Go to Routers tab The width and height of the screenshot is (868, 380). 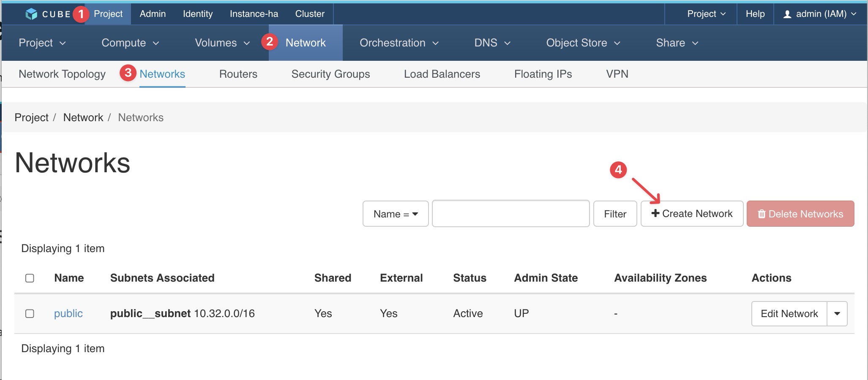pyautogui.click(x=238, y=74)
